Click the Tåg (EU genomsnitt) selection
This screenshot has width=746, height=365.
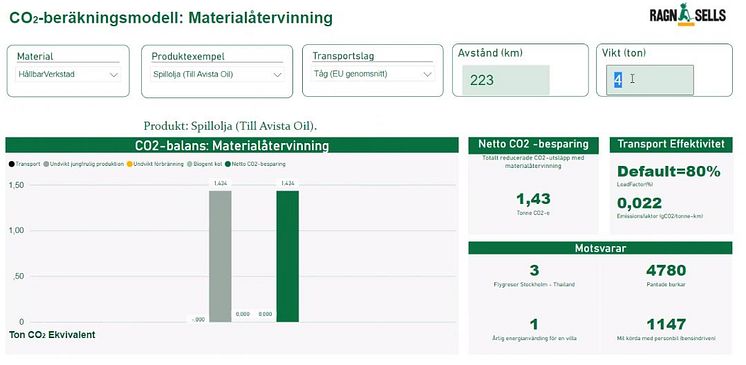click(x=350, y=74)
